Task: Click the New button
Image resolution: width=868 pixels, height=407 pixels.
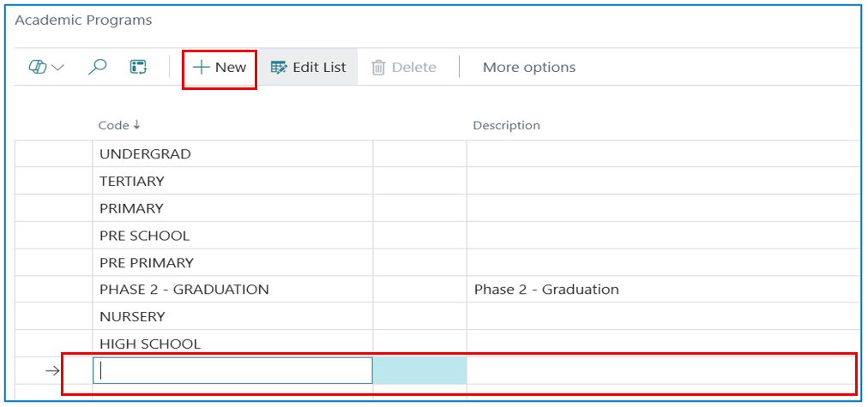Action: pos(220,68)
